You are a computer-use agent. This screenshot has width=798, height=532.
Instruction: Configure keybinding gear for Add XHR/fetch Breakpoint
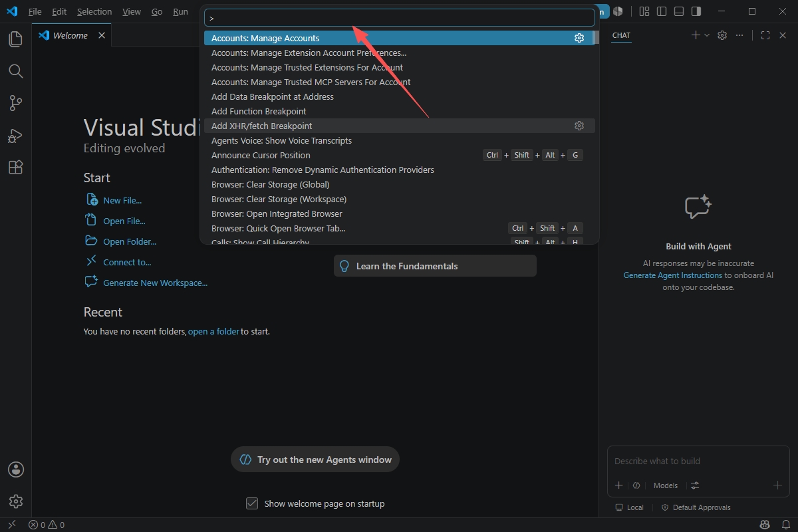pyautogui.click(x=579, y=126)
